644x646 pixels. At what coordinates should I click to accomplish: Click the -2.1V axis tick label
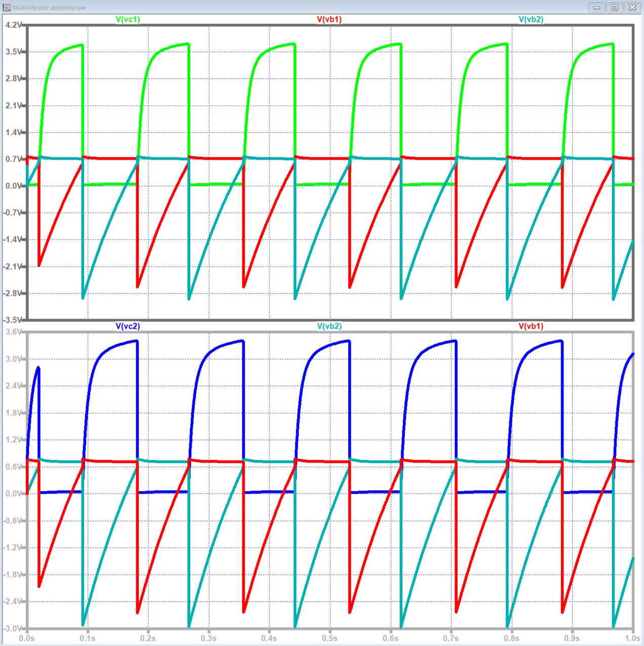(x=13, y=267)
